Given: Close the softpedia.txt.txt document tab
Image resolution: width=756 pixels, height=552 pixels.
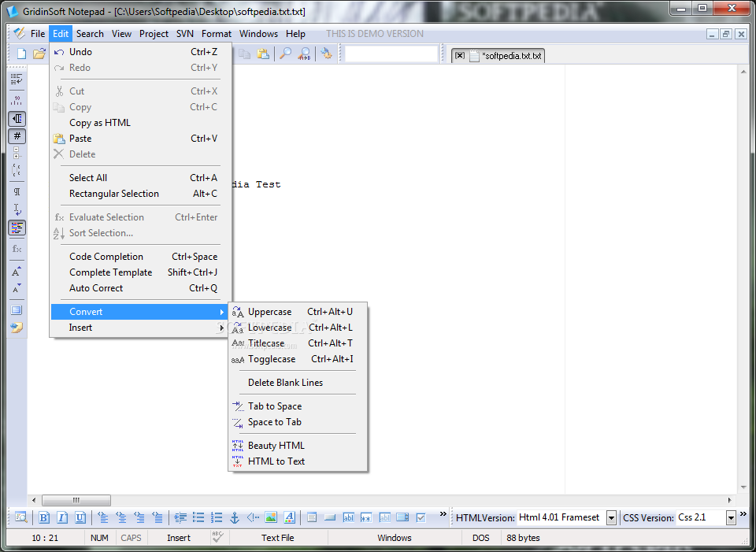Looking at the screenshot, I should coord(459,55).
